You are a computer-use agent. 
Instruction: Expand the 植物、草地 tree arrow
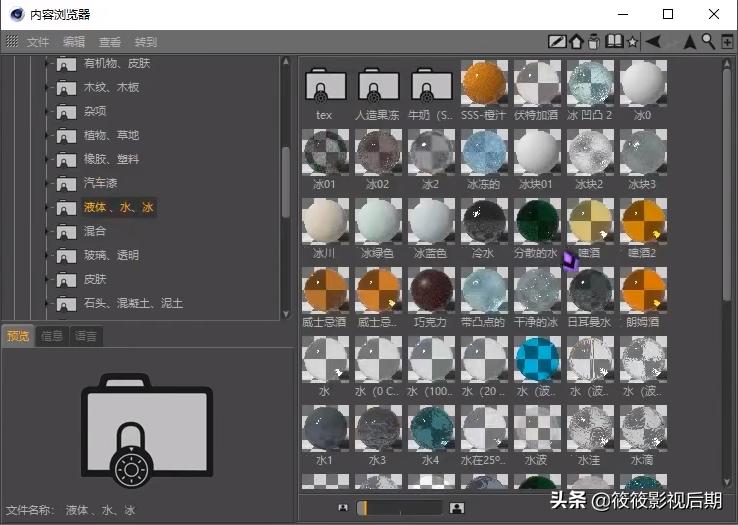click(x=46, y=135)
